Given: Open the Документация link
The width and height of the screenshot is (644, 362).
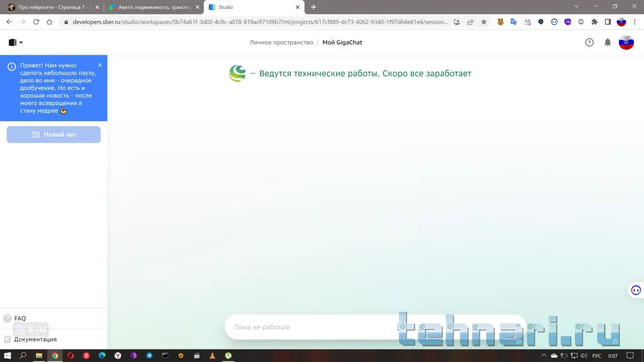Looking at the screenshot, I should 35,339.
